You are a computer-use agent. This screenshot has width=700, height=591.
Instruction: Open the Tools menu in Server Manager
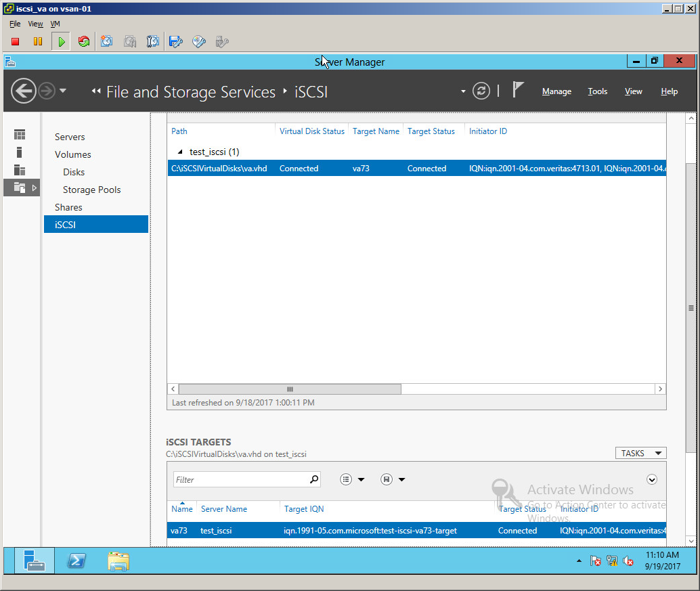[597, 91]
